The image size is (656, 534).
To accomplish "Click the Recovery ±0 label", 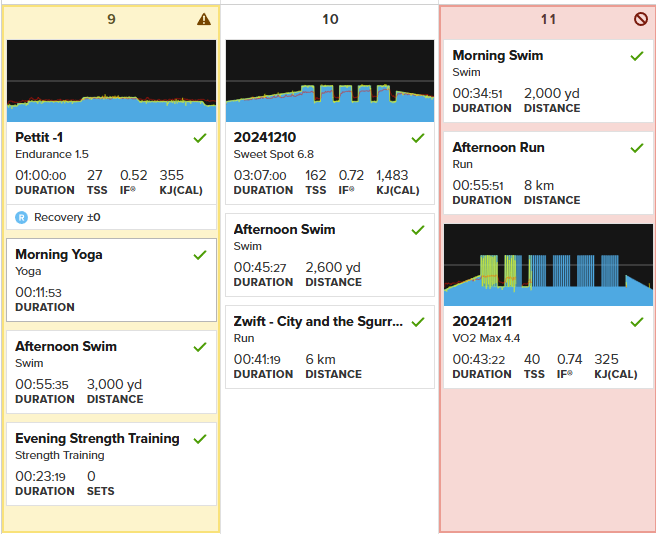I will [x=67, y=217].
